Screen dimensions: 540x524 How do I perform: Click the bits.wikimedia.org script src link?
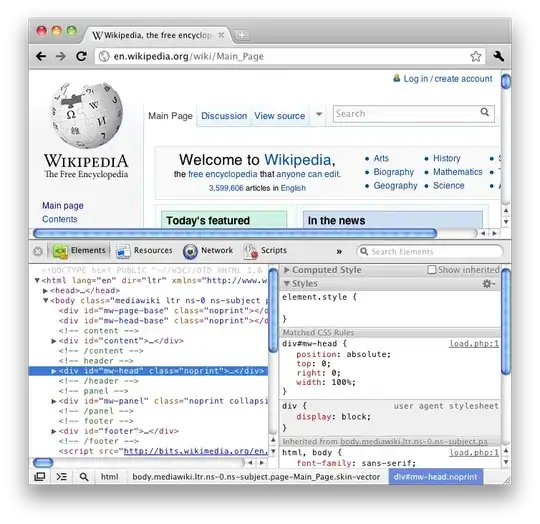click(x=195, y=451)
